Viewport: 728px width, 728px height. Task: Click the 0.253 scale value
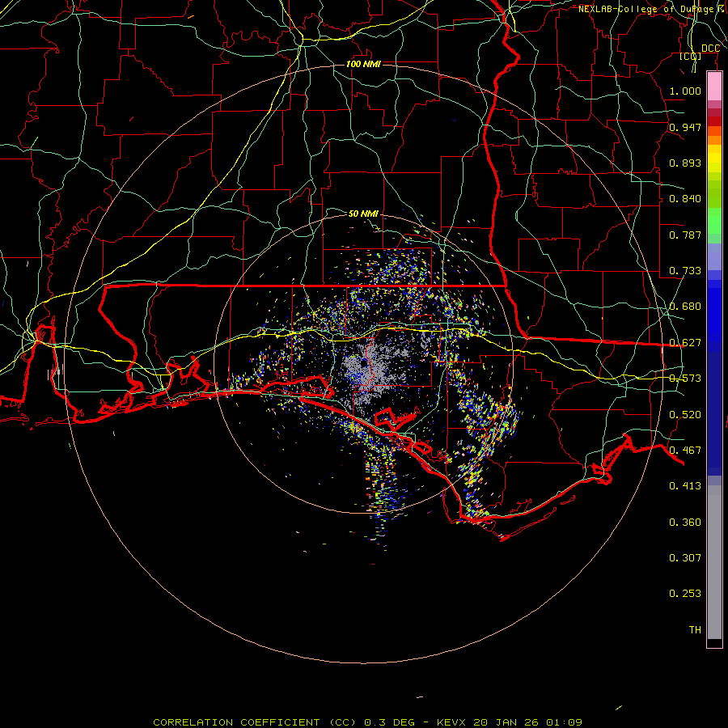(x=685, y=594)
